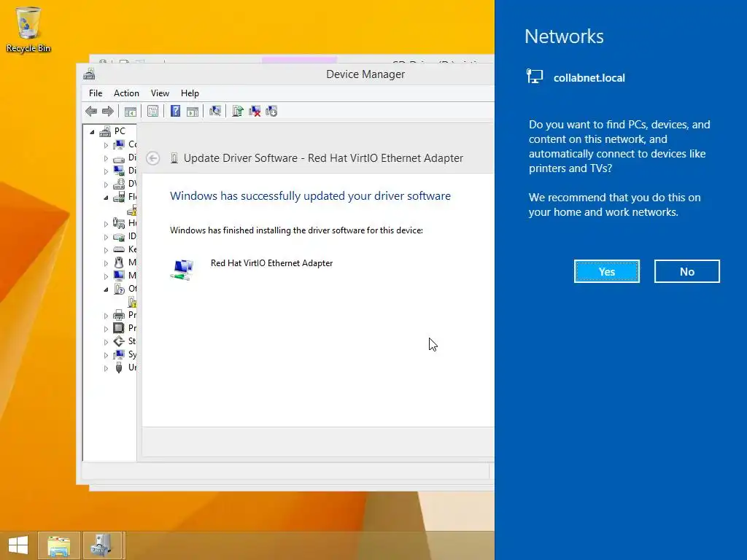The image size is (747, 560).
Task: Click Scan for hardware changes icon
Action: pos(215,112)
